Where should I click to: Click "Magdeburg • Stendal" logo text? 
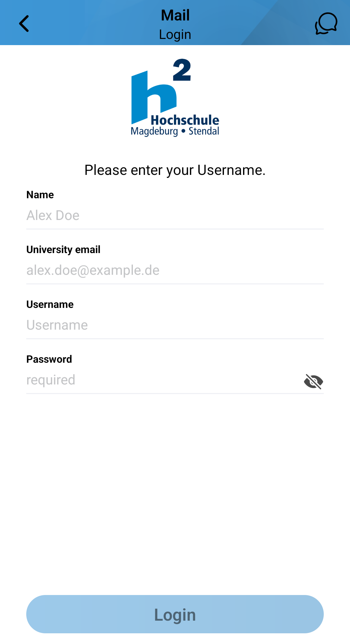coord(175,131)
